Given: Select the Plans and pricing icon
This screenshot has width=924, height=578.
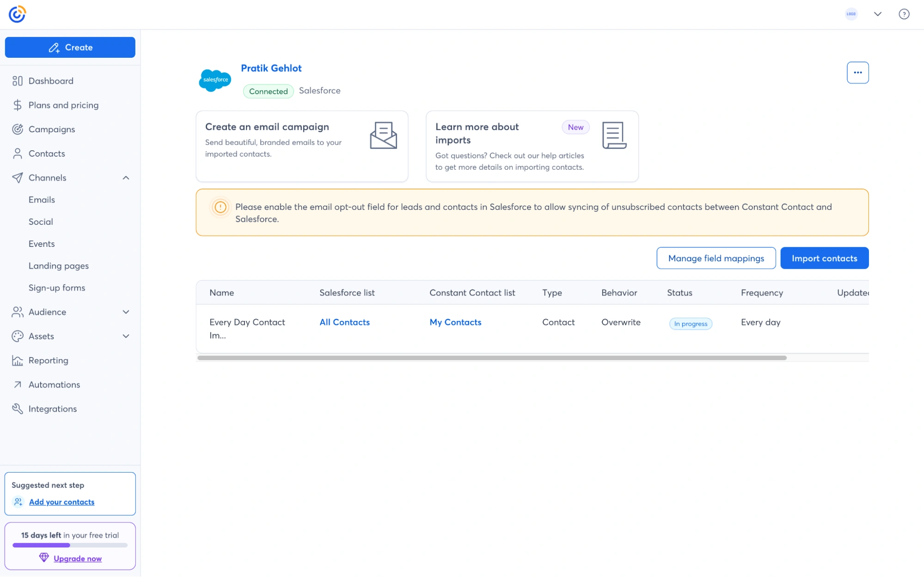Looking at the screenshot, I should [17, 105].
